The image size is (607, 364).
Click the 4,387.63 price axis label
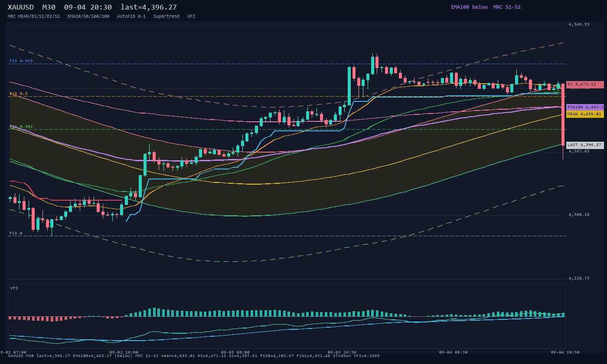click(x=579, y=151)
